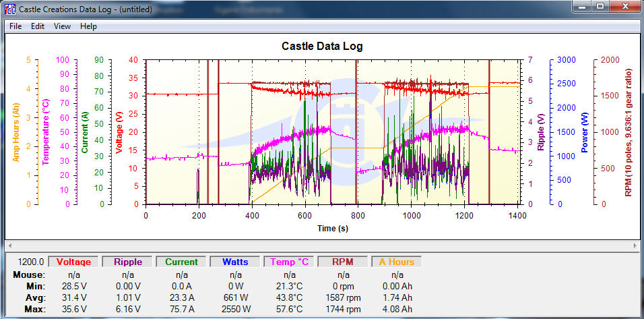Click the Max RPM value 1744 rpm

pos(343,309)
